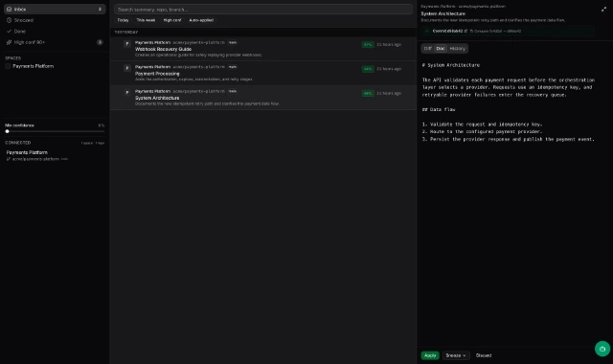Screen dimensions: 613x364
Task: Click the Discard button
Action: coord(484,355)
